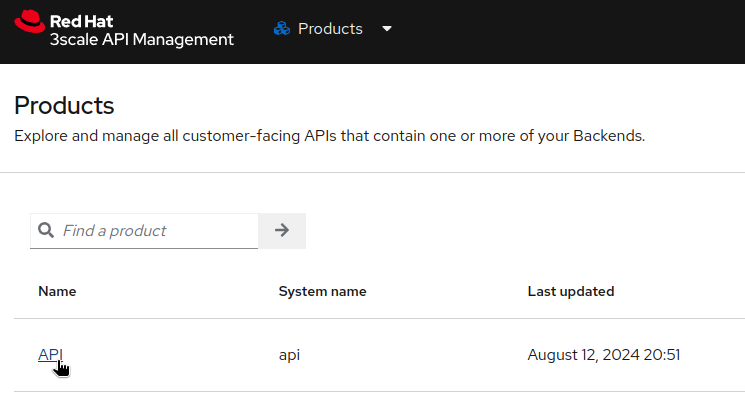
Task: Open the API product link
Action: click(49, 355)
